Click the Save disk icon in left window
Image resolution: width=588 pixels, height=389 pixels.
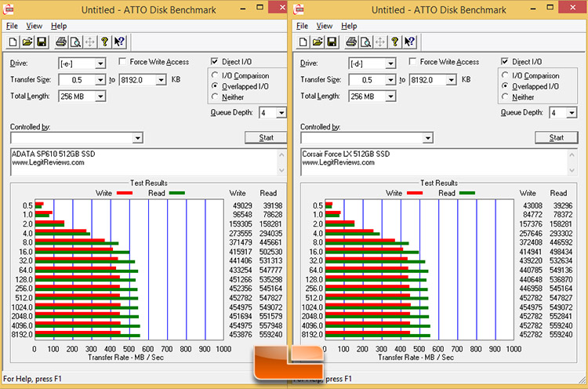tap(42, 42)
